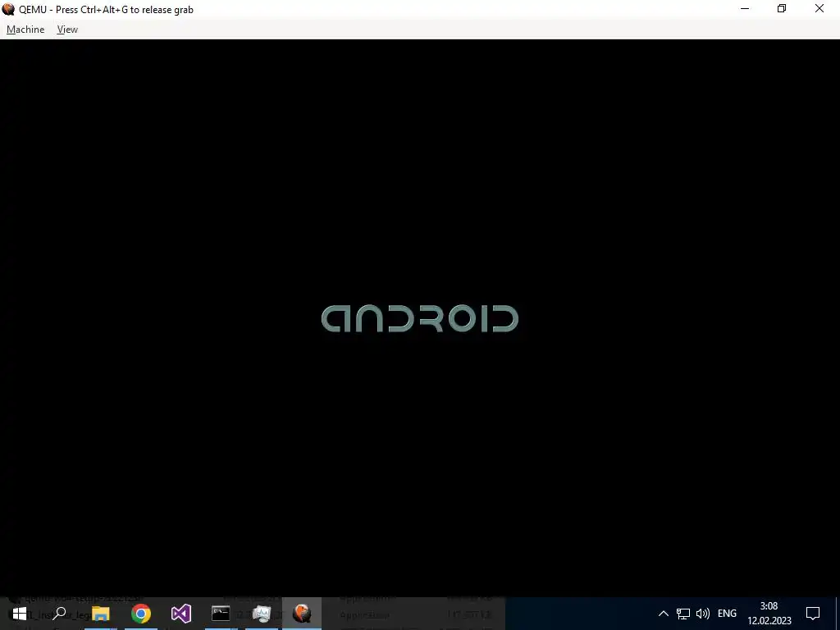Switch to Visual Studio in taskbar
840x630 pixels.
(181, 614)
